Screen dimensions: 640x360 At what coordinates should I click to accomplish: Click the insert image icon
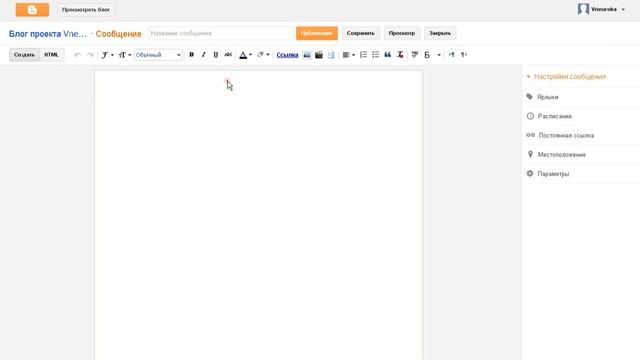tap(307, 55)
